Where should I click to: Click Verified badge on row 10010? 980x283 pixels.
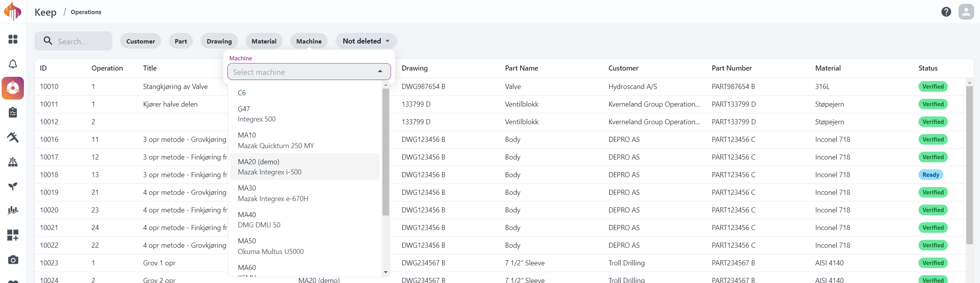pos(933,87)
